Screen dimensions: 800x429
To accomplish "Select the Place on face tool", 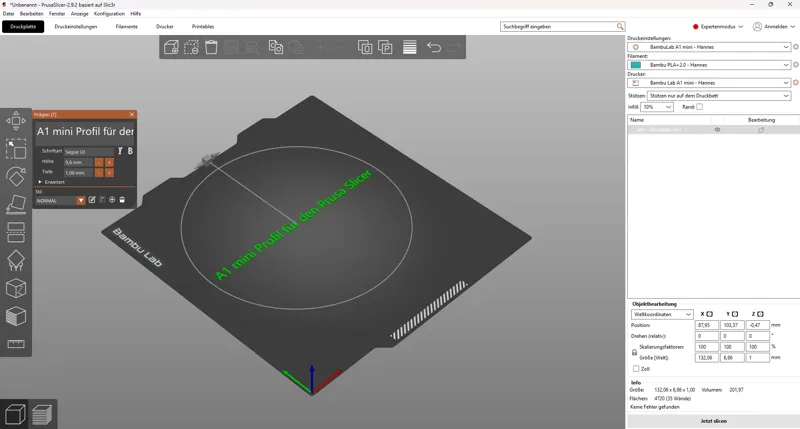I will [16, 205].
